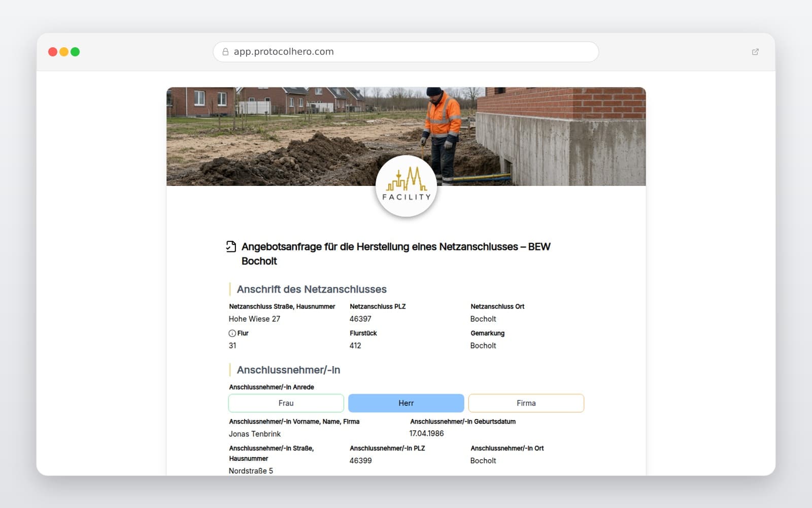Click the info icon next to Flur
812x508 pixels.
pyautogui.click(x=232, y=333)
